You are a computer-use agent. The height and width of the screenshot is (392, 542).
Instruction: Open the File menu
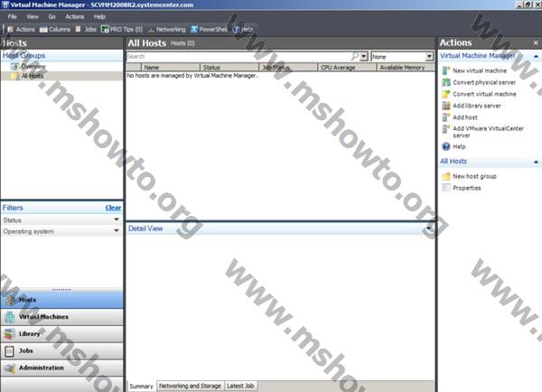pyautogui.click(x=12, y=16)
